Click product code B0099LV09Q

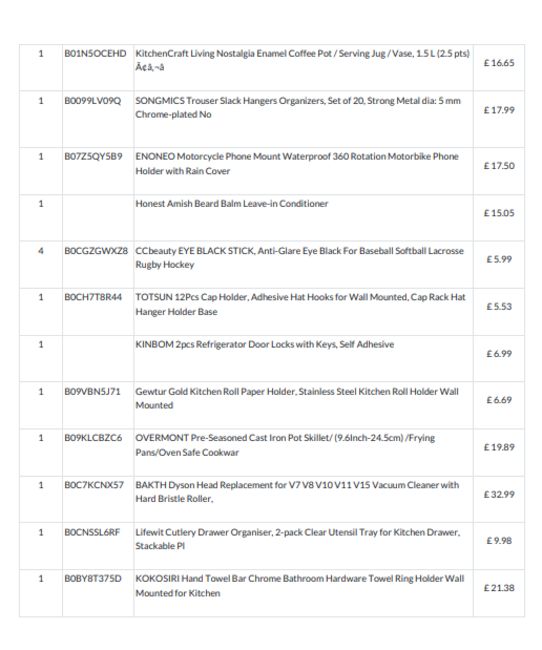[92, 101]
